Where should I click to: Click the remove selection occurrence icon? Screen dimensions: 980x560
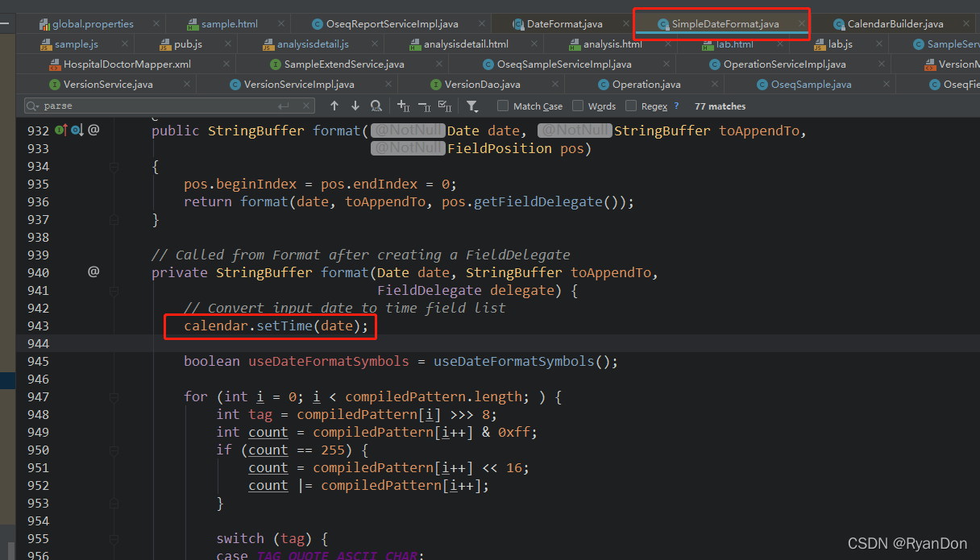422,106
